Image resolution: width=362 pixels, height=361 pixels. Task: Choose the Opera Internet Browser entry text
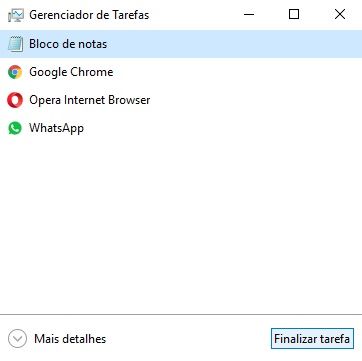pos(90,100)
